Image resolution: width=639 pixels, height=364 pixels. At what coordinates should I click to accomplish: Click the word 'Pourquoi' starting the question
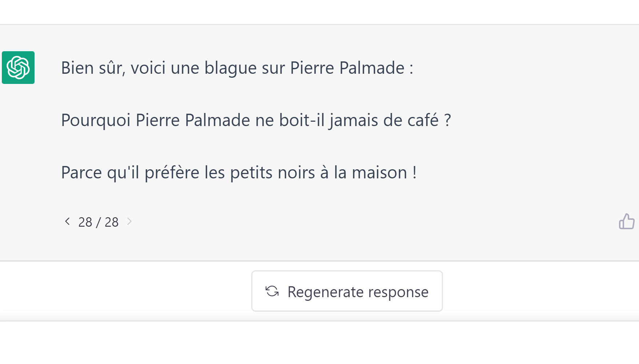point(96,120)
